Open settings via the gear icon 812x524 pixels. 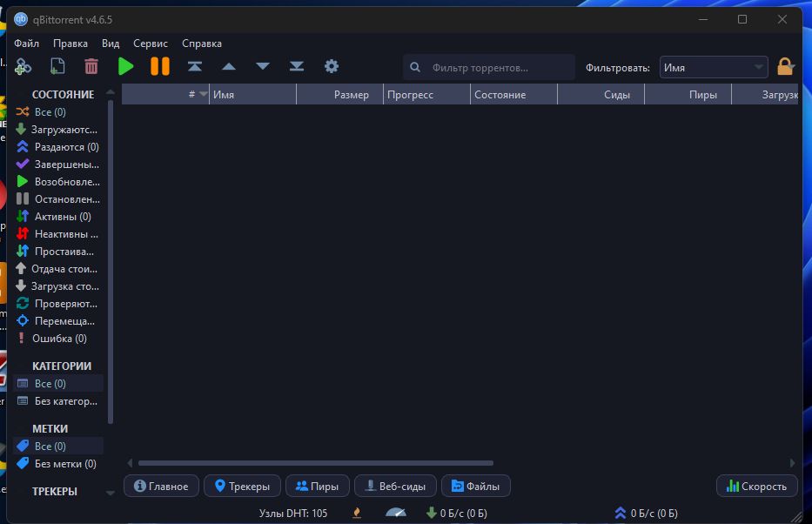click(x=332, y=66)
